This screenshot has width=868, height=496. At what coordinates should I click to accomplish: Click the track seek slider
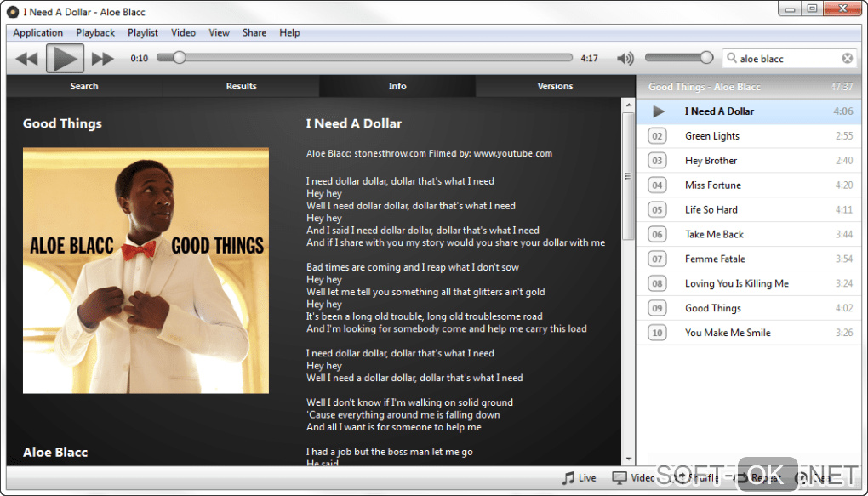364,58
